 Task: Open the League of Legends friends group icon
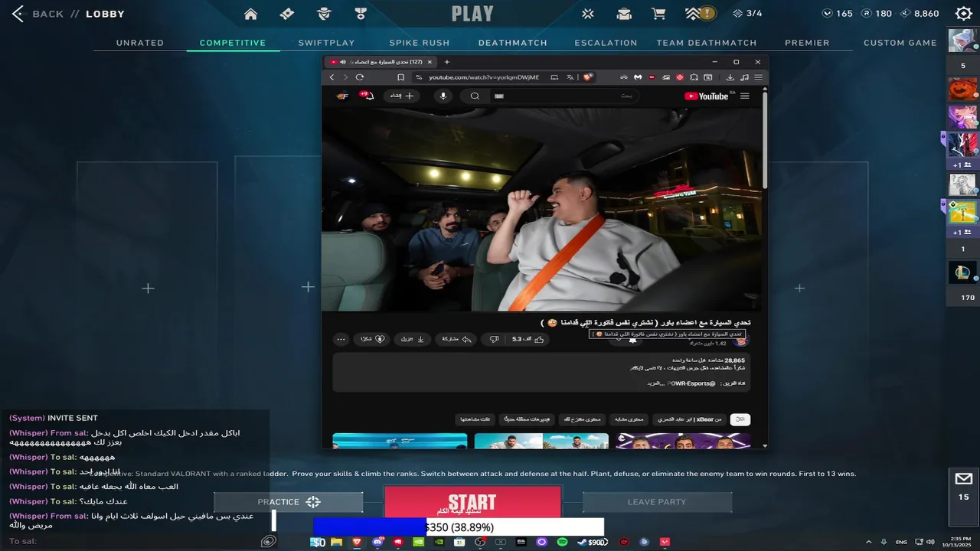[962, 272]
